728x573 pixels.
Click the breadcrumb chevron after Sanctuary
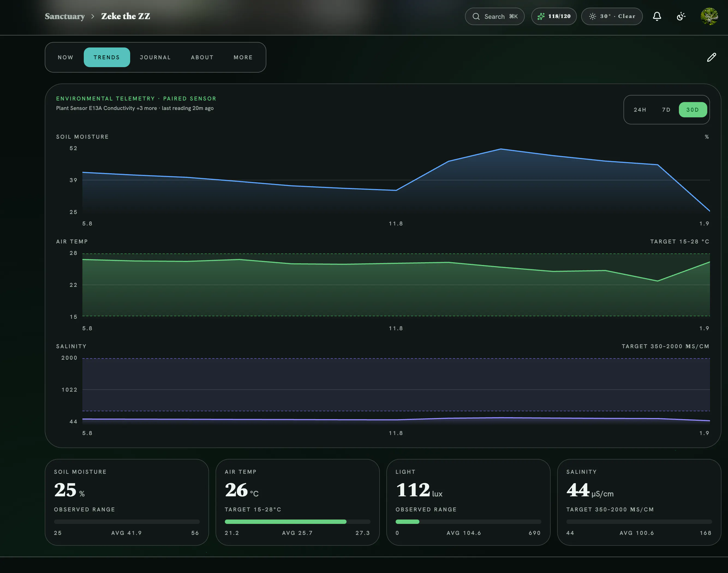pos(93,16)
